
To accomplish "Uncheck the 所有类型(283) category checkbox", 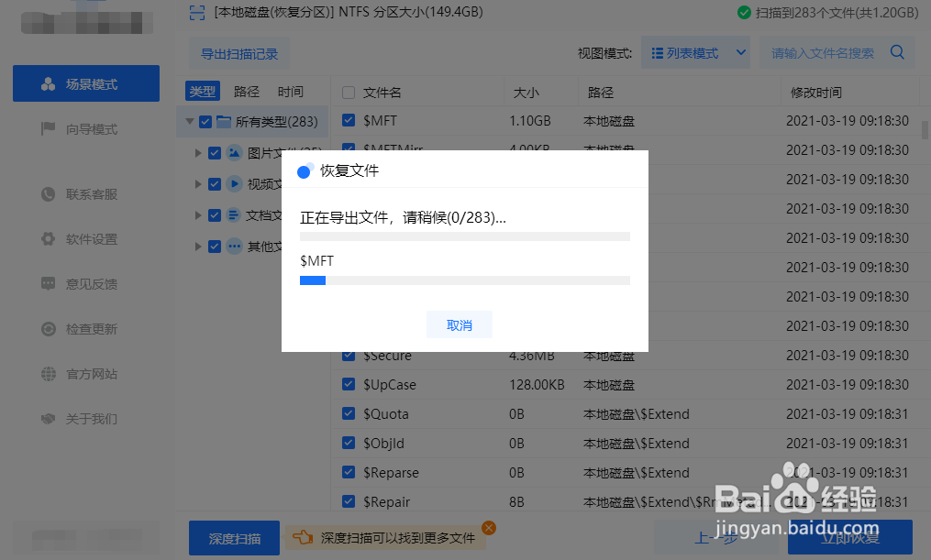I will (x=203, y=121).
